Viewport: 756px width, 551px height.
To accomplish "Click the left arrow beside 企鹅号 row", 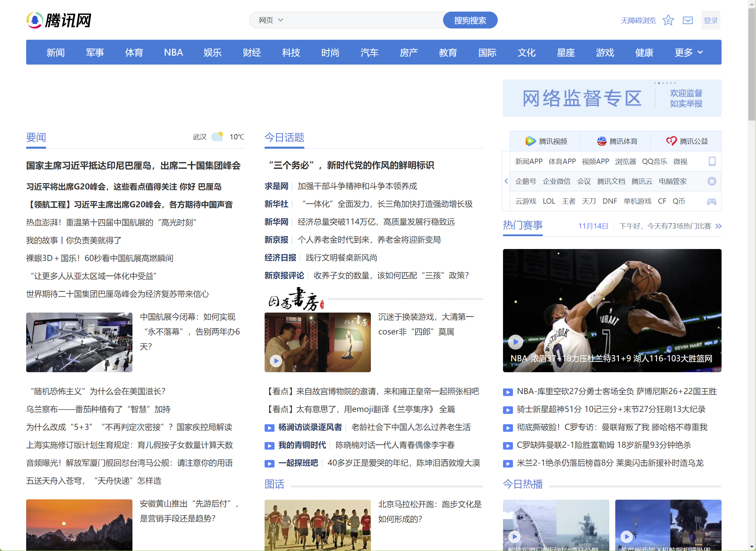I will coord(506,181).
